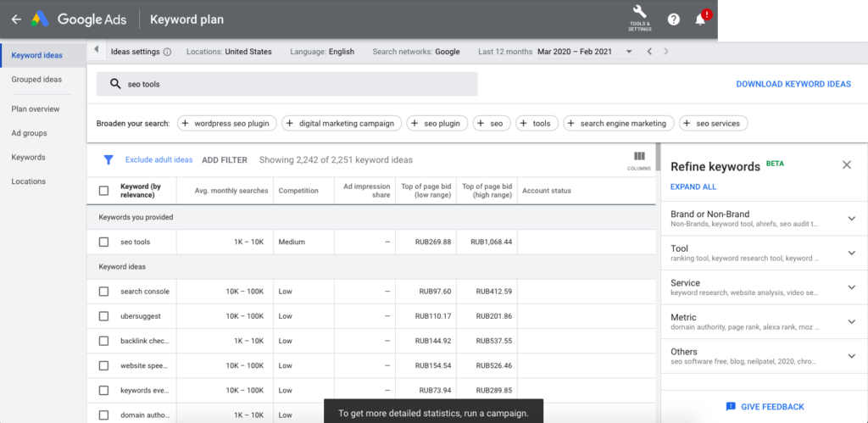Collapse the side navigation panel arrow
This screenshot has height=423, width=868.
[x=96, y=50]
